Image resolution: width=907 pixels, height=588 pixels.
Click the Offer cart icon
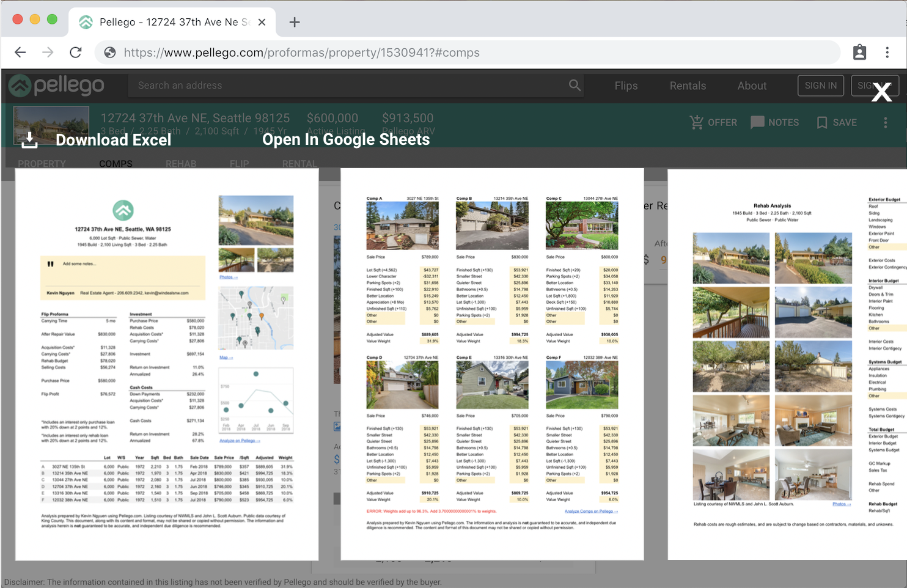(x=696, y=122)
